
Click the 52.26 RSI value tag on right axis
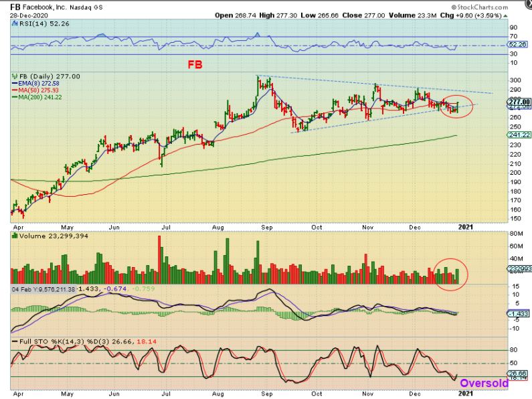click(x=518, y=44)
